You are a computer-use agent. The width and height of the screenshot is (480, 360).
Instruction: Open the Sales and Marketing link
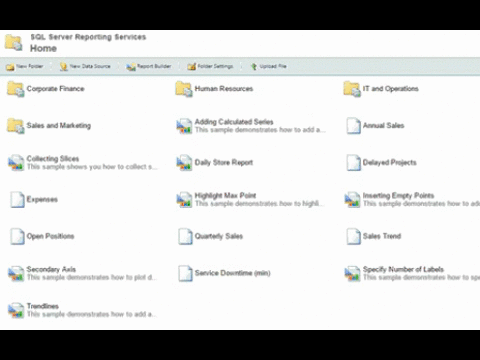point(59,126)
